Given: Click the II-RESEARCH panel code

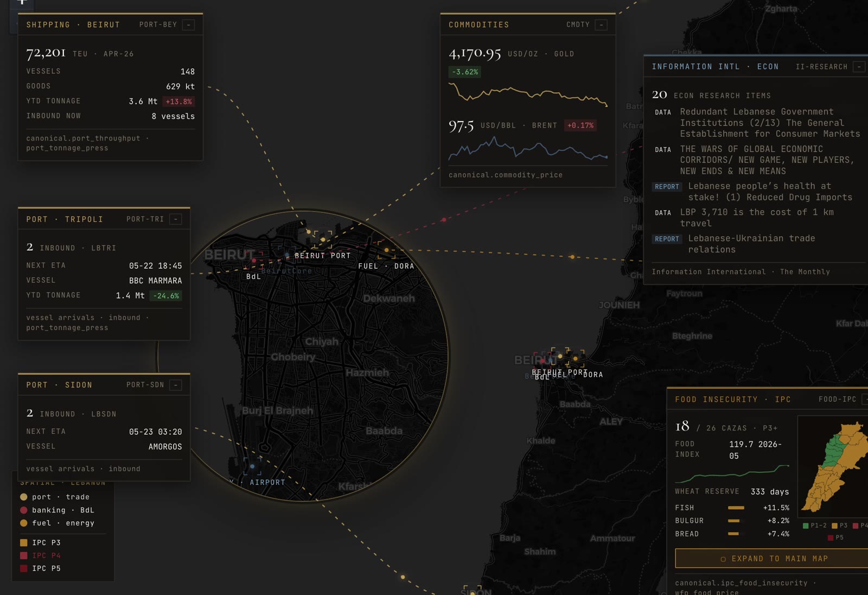Looking at the screenshot, I should tap(821, 67).
